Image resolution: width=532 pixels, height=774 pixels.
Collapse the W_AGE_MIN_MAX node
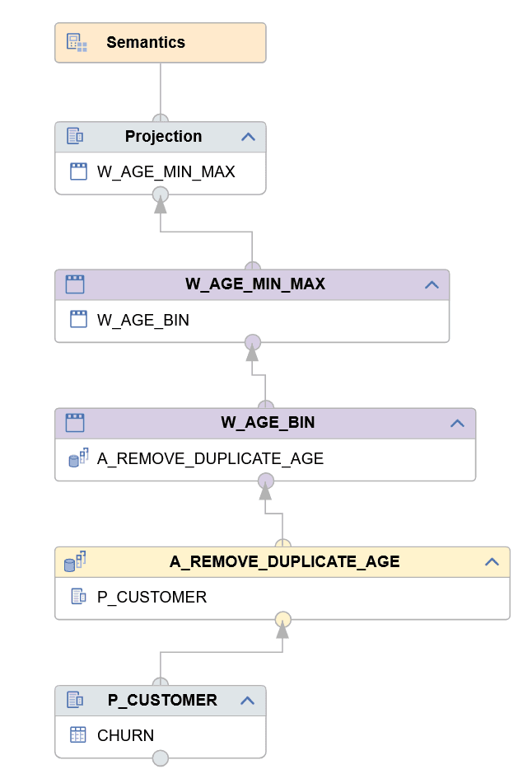[x=432, y=285]
